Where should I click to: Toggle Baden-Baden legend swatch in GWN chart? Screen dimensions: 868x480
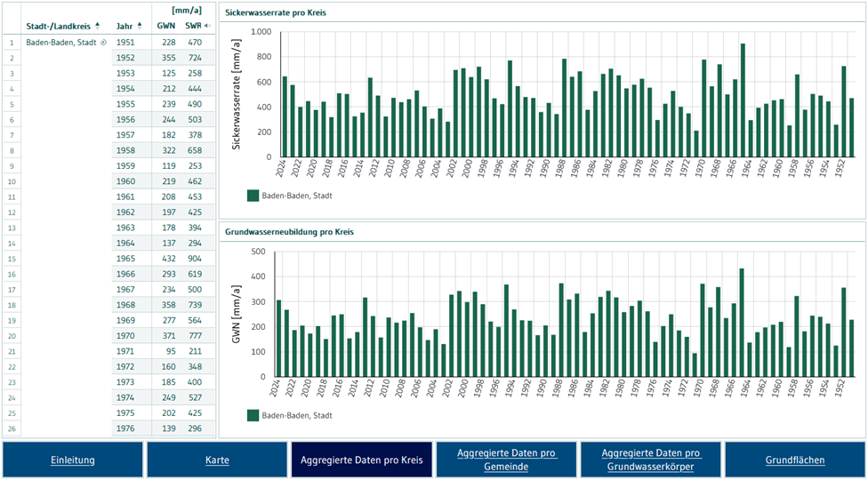point(253,415)
